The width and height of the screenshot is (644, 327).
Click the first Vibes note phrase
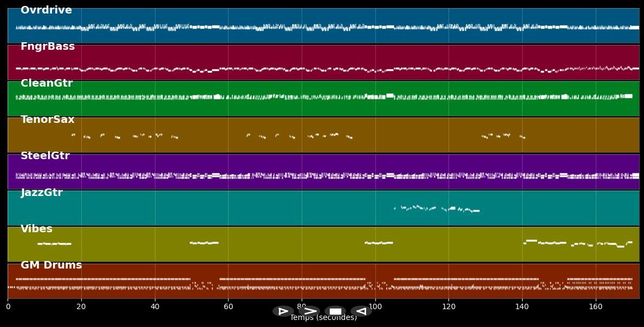pyautogui.click(x=54, y=244)
